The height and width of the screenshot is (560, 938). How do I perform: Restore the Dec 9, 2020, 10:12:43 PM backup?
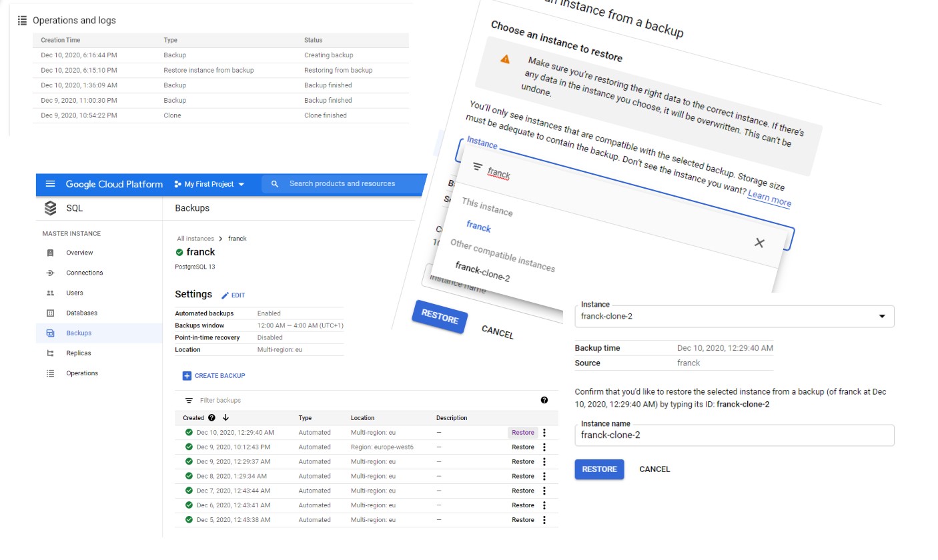pos(523,447)
